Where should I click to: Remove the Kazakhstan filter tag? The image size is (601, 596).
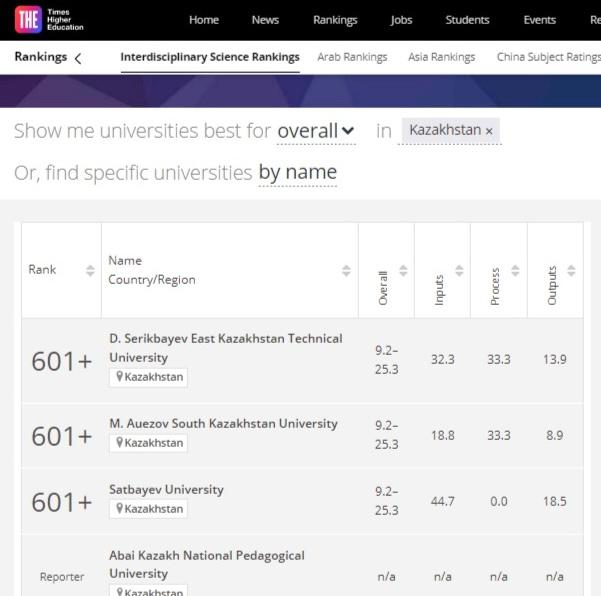pyautogui.click(x=489, y=131)
